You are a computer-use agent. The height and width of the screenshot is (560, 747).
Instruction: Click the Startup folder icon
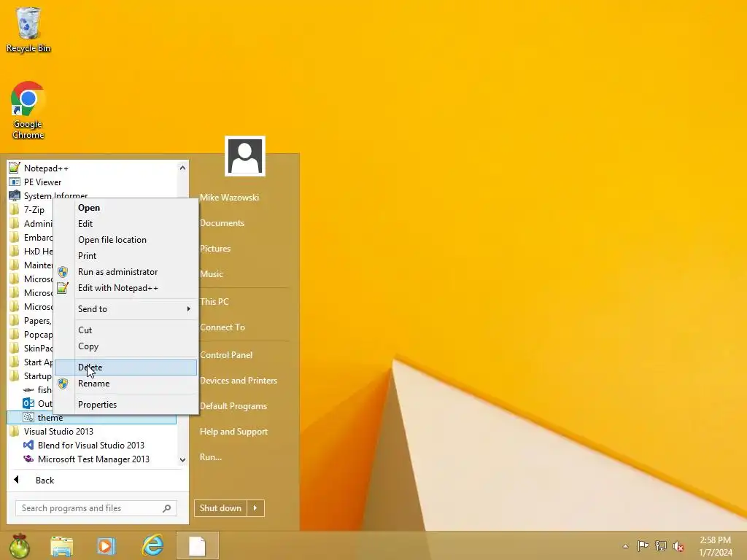[x=15, y=376]
